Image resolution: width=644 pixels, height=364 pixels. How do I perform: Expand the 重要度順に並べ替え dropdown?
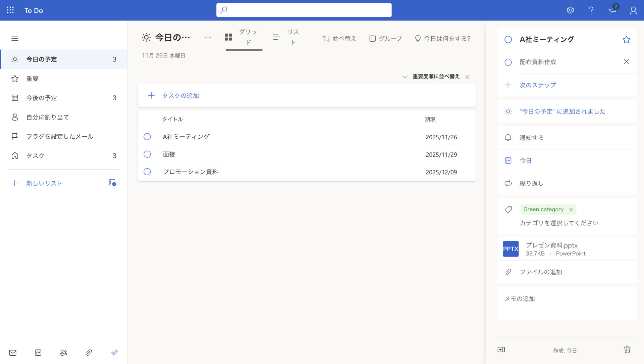[405, 77]
